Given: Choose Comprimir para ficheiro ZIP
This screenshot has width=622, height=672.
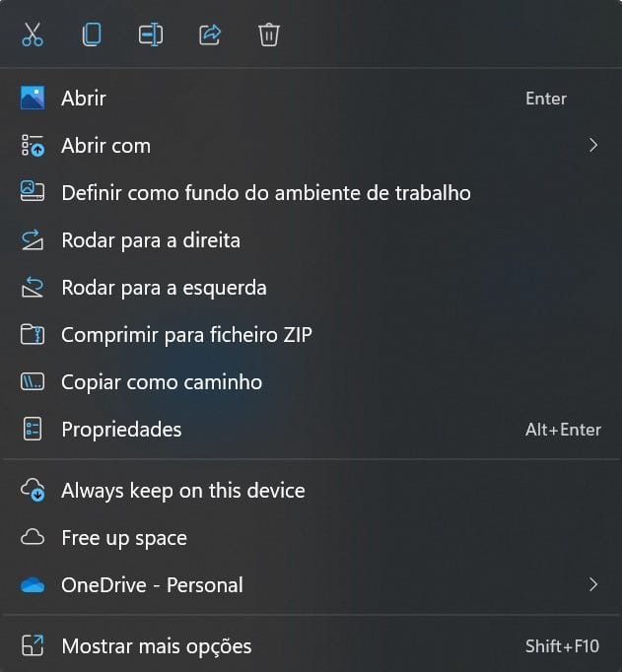Looking at the screenshot, I should [x=186, y=335].
